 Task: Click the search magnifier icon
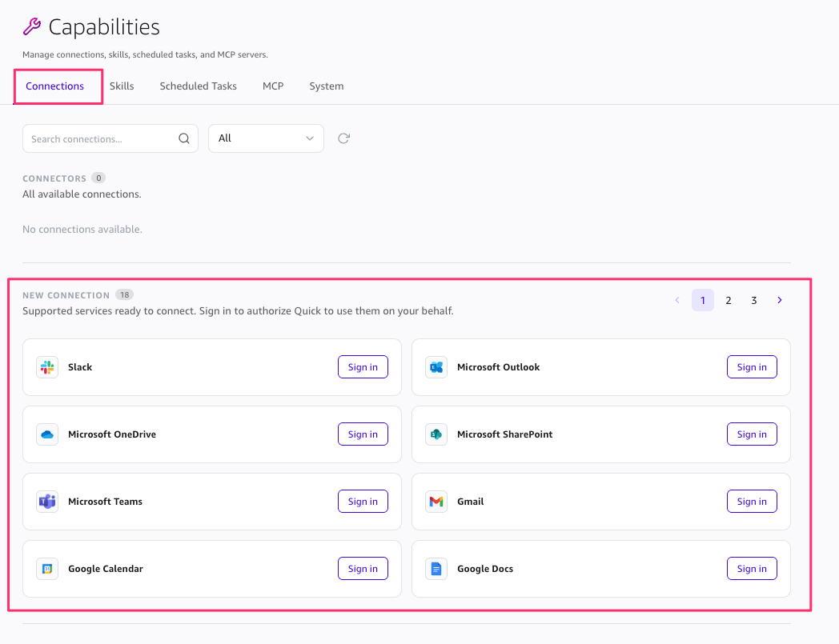184,138
